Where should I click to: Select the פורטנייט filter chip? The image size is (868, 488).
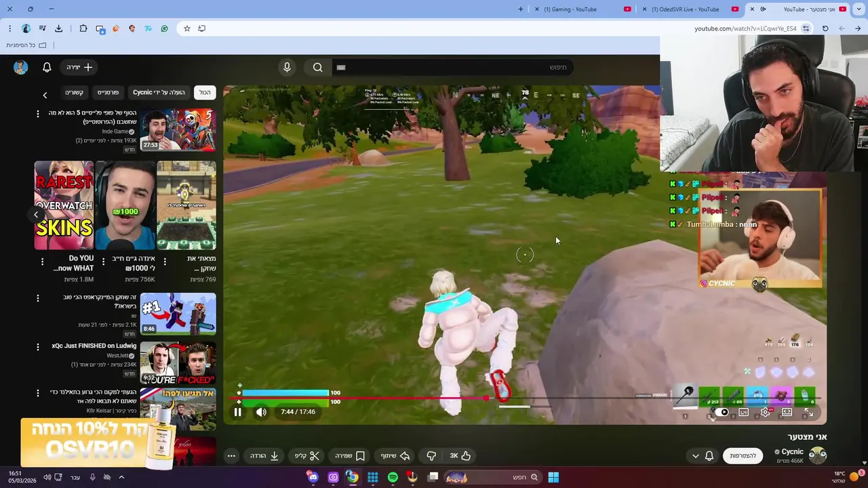[x=108, y=92]
